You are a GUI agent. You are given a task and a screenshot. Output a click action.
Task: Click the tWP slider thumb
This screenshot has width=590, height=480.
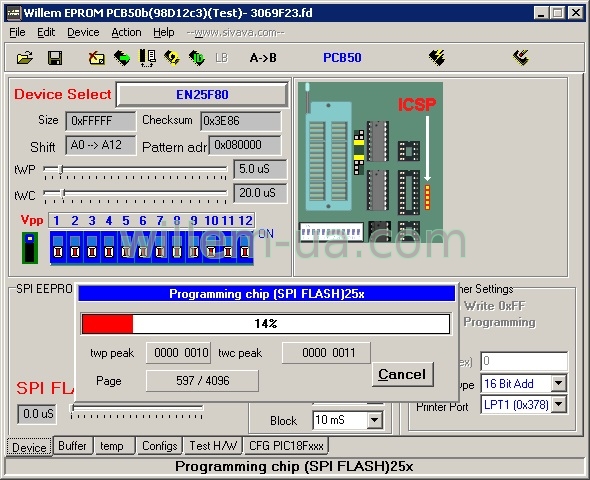coord(61,170)
